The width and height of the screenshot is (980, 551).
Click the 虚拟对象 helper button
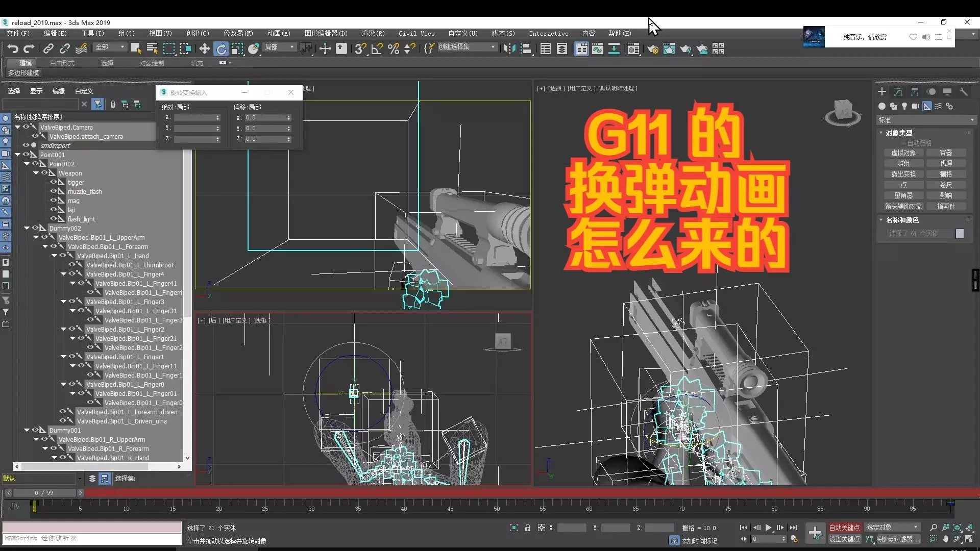903,153
